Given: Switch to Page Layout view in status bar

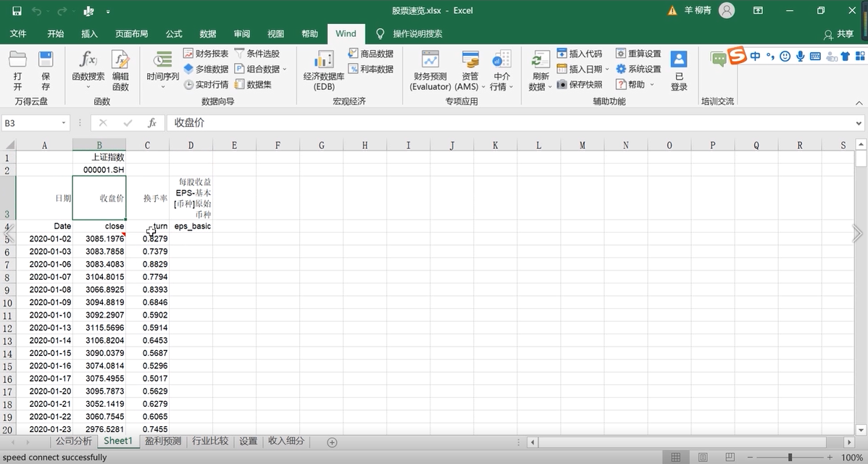Looking at the screenshot, I should coord(703,457).
